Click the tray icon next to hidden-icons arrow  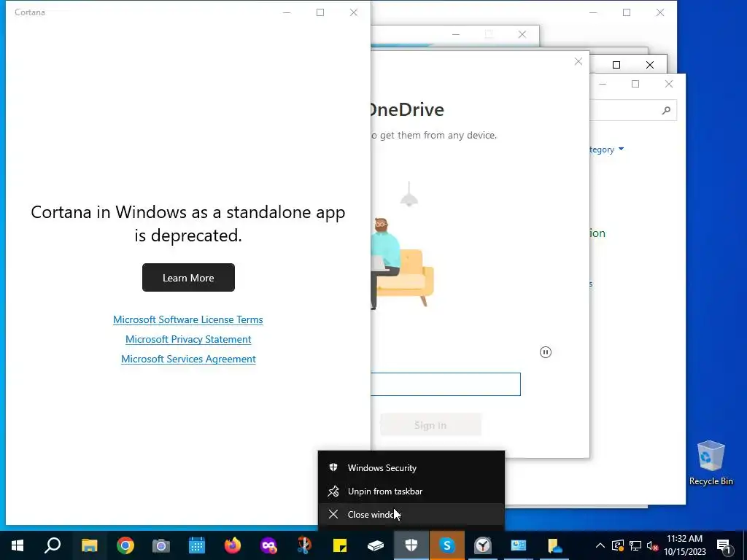pyautogui.click(x=617, y=545)
